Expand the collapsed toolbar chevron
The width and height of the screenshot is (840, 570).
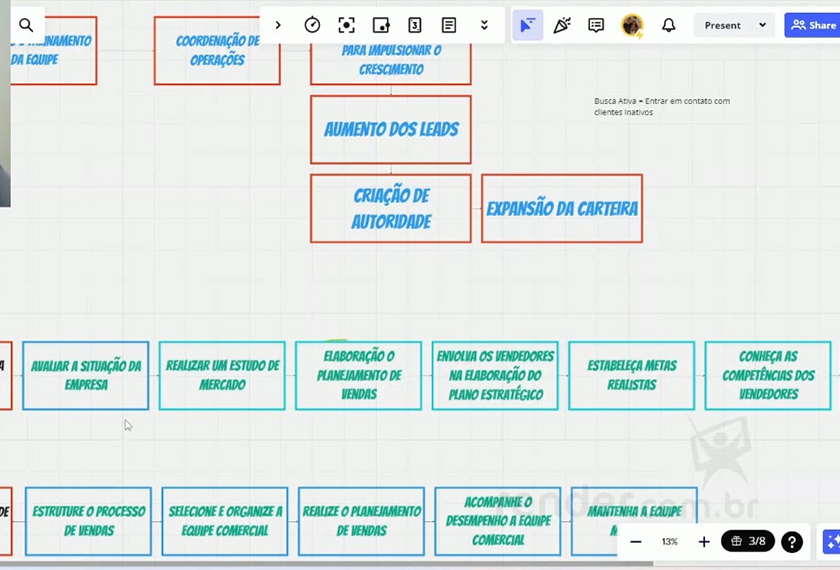pyautogui.click(x=278, y=25)
